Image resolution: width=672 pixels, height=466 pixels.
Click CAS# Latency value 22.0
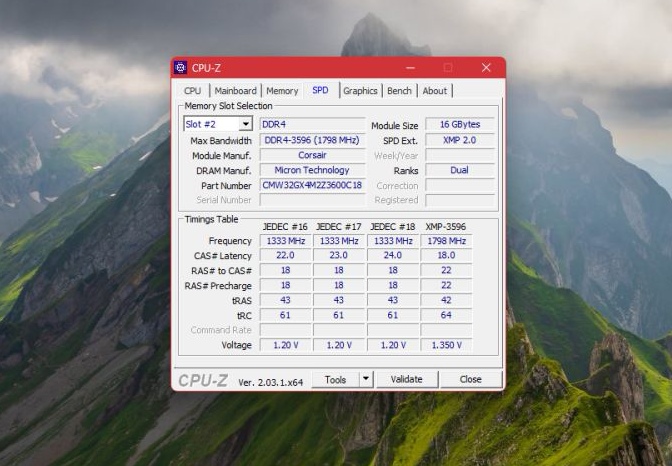(x=285, y=256)
